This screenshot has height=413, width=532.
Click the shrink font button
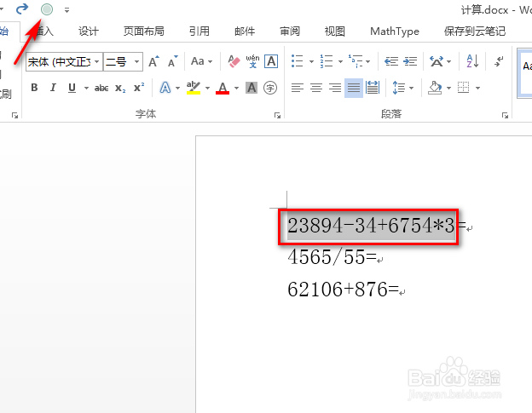tap(173, 61)
